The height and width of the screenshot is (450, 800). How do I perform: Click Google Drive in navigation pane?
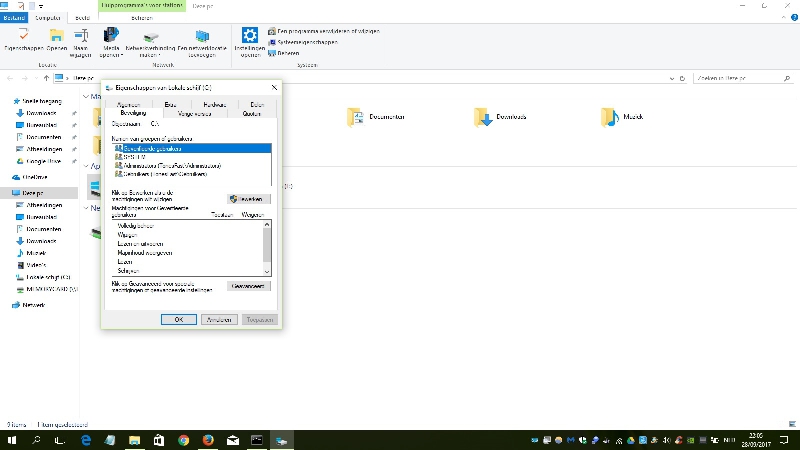[39, 161]
